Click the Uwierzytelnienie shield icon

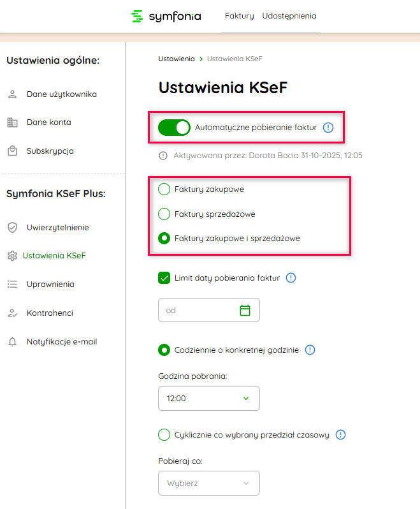pos(12,227)
